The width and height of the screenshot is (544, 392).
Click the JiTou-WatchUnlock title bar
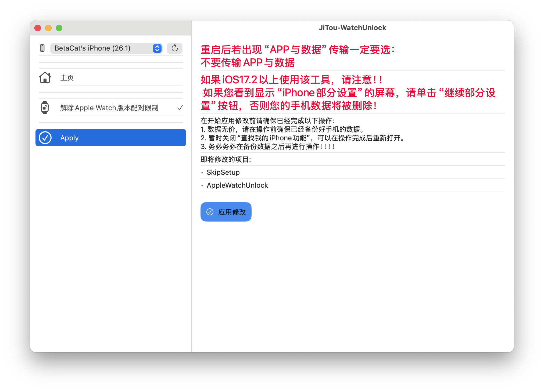(x=352, y=28)
